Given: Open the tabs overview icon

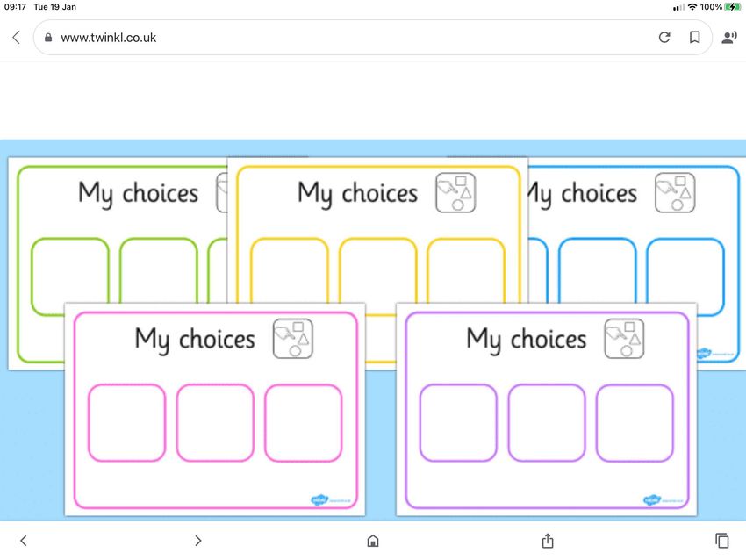Looking at the screenshot, I should [x=721, y=541].
